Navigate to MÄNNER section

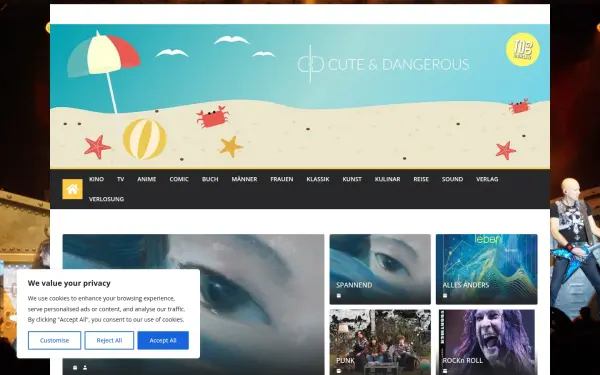(244, 179)
